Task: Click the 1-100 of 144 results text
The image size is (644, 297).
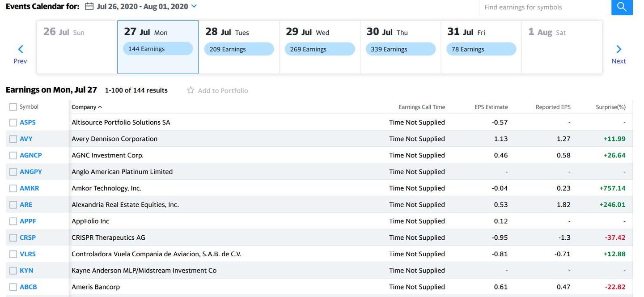Action: pos(136,90)
